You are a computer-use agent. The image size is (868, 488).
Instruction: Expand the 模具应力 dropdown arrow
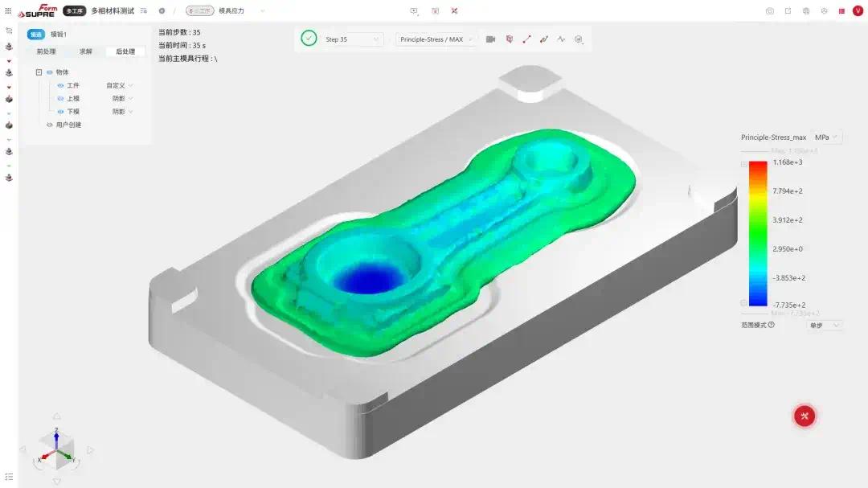coord(262,11)
